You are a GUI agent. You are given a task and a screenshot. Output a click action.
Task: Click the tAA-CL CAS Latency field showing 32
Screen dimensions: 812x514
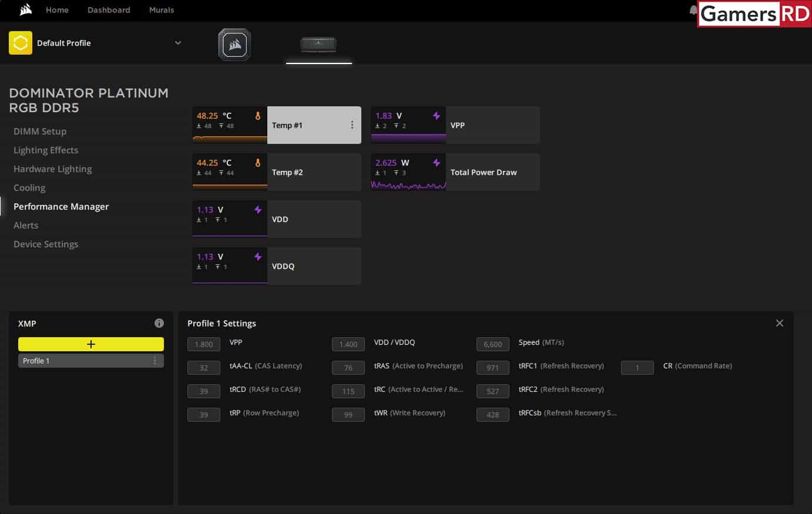(x=204, y=368)
